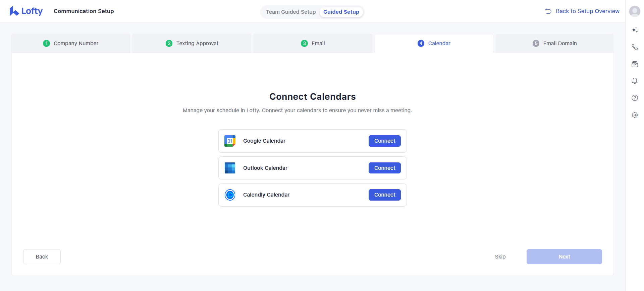Open the help question mark icon
The width and height of the screenshot is (644, 291).
tap(635, 98)
